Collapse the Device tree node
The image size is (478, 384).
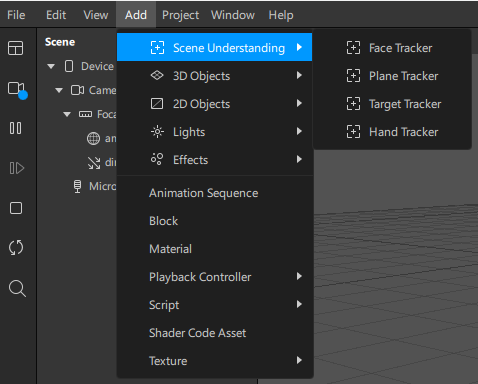pos(51,66)
